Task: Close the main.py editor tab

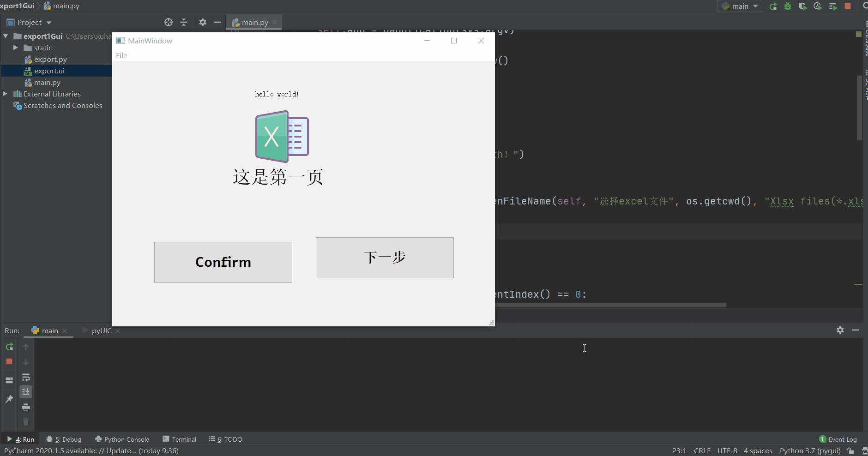Action: click(275, 22)
